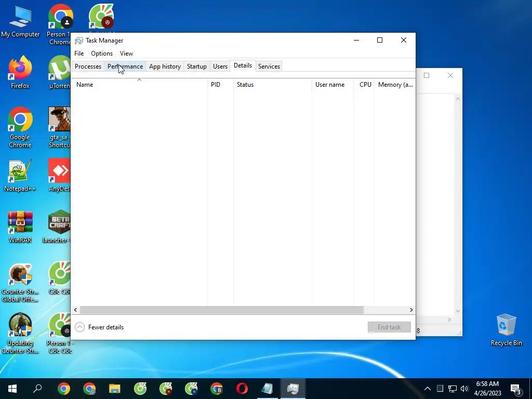This screenshot has width=532, height=399.
Task: Switch to Task Manager taskbar button
Action: [x=293, y=389]
